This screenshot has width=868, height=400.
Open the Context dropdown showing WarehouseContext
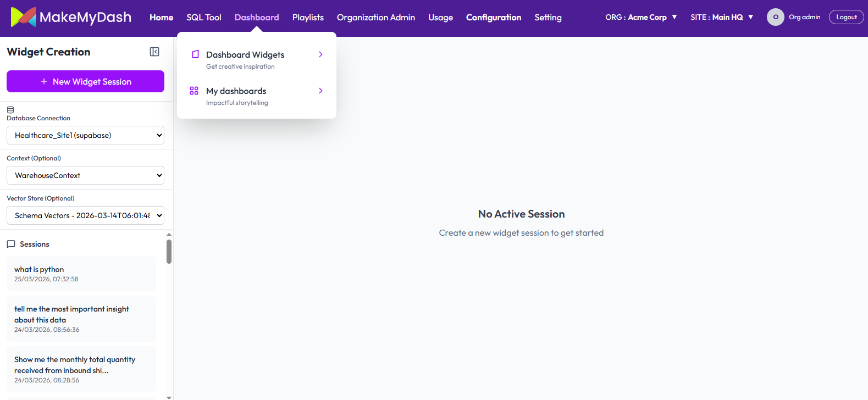(85, 175)
